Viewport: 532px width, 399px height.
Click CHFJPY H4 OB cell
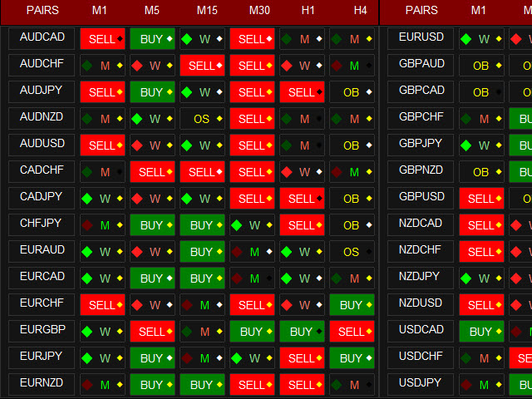click(x=352, y=225)
